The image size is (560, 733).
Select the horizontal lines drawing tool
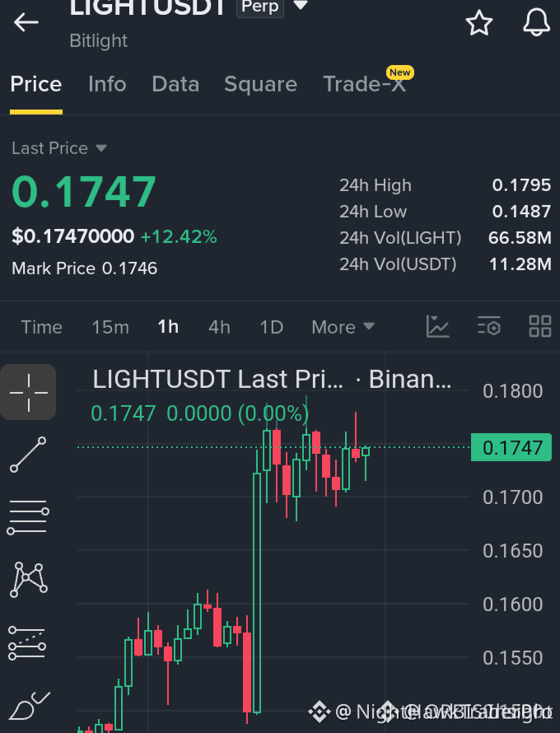pyautogui.click(x=28, y=517)
